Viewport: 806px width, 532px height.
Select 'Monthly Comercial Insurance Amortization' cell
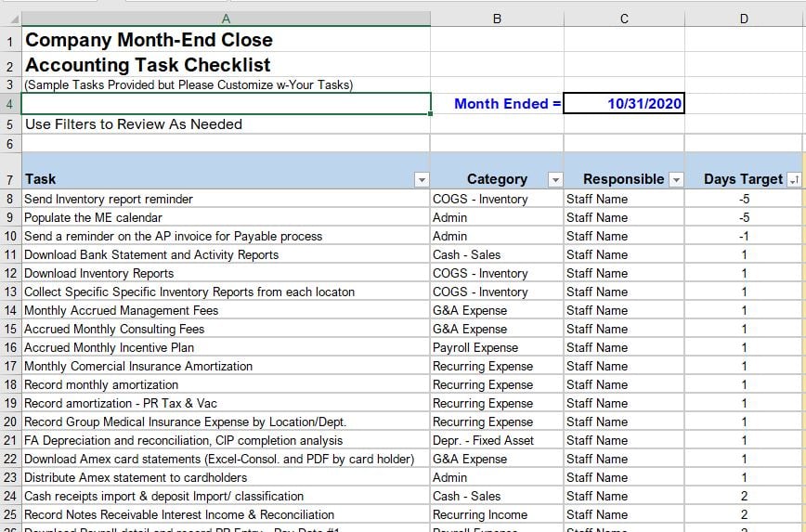pyautogui.click(x=226, y=366)
